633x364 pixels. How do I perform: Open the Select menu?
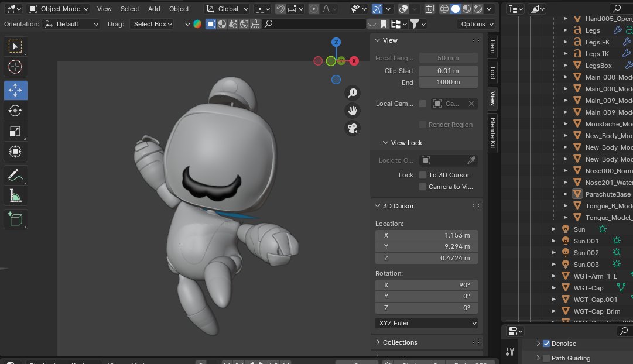129,9
